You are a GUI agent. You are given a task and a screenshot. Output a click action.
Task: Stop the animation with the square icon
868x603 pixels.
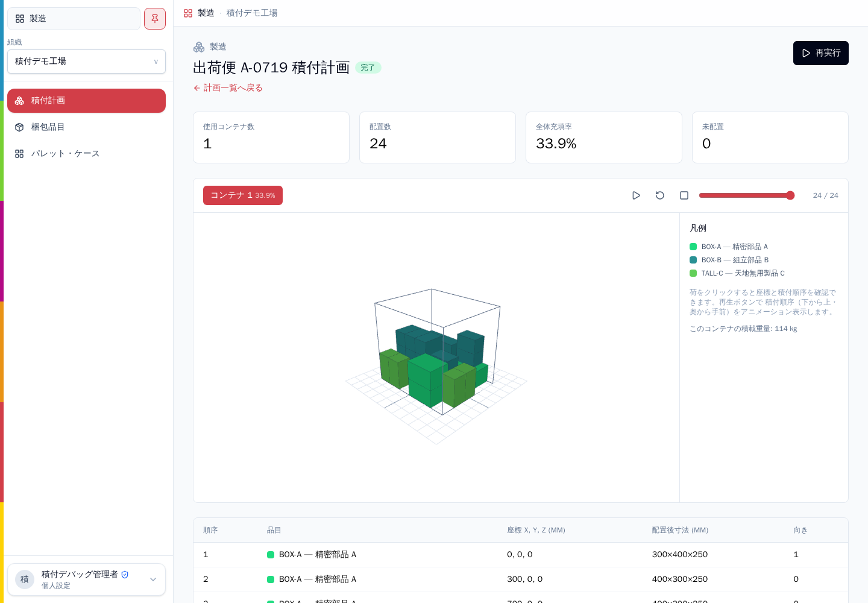click(x=684, y=195)
